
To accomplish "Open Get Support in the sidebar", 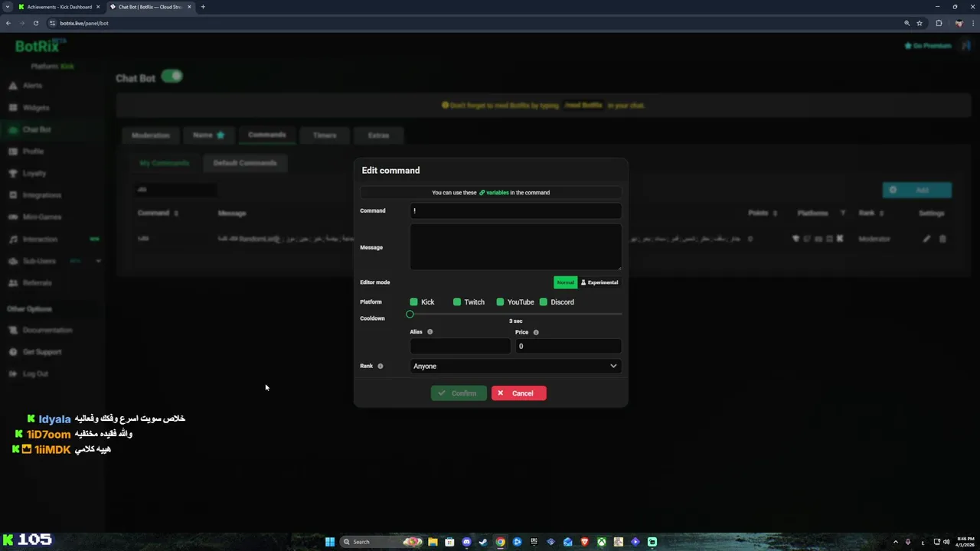I will [x=41, y=352].
